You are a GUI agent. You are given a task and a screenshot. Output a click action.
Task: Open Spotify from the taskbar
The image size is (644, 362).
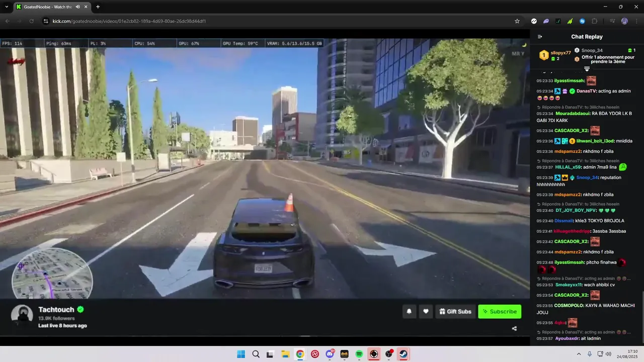click(x=359, y=354)
